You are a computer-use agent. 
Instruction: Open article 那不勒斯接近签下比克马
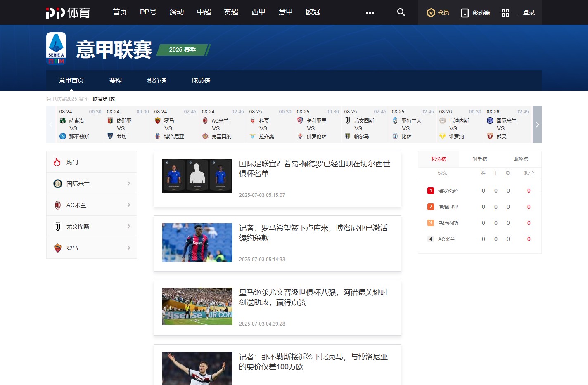point(313,362)
